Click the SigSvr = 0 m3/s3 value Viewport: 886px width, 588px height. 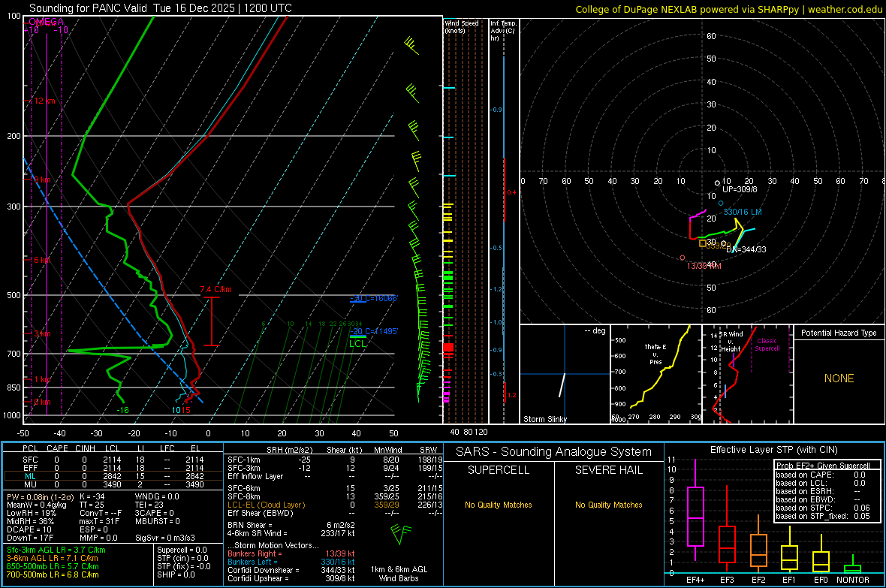165,538
